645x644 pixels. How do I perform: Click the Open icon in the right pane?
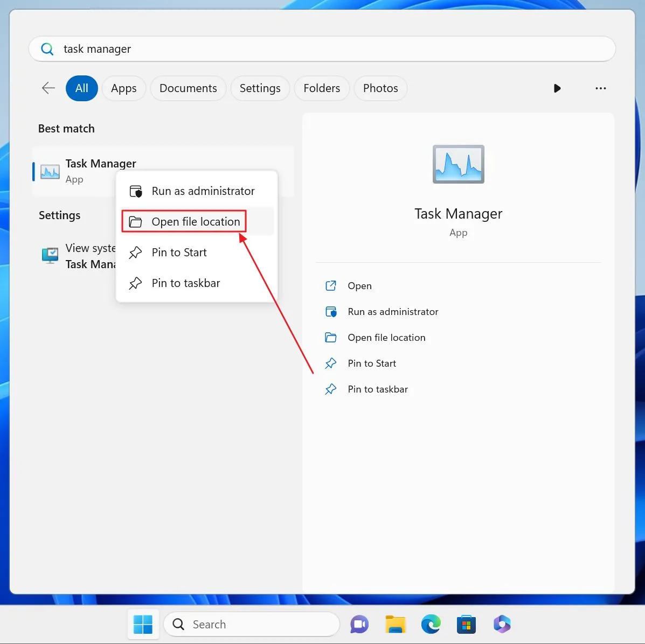[x=331, y=285]
